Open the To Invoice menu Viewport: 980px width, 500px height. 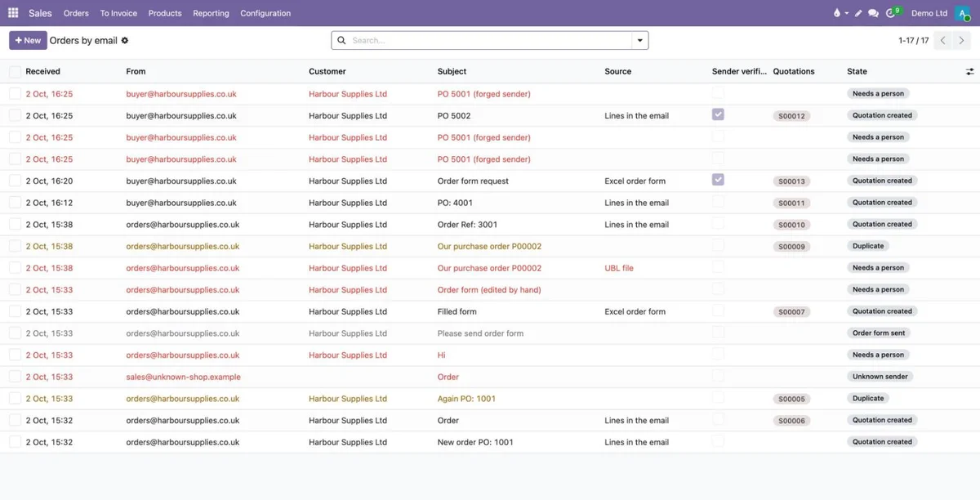pos(118,13)
